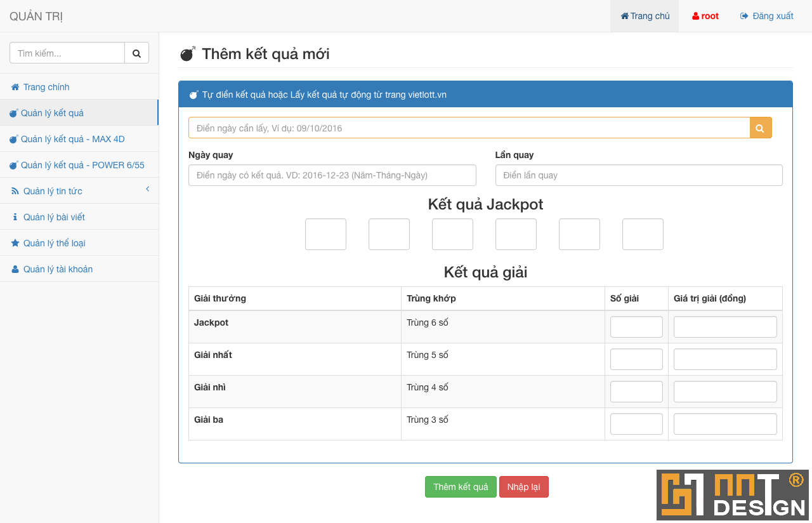Go to Trang chính in sidebar
Screen dimensions: 812x523
coord(79,87)
